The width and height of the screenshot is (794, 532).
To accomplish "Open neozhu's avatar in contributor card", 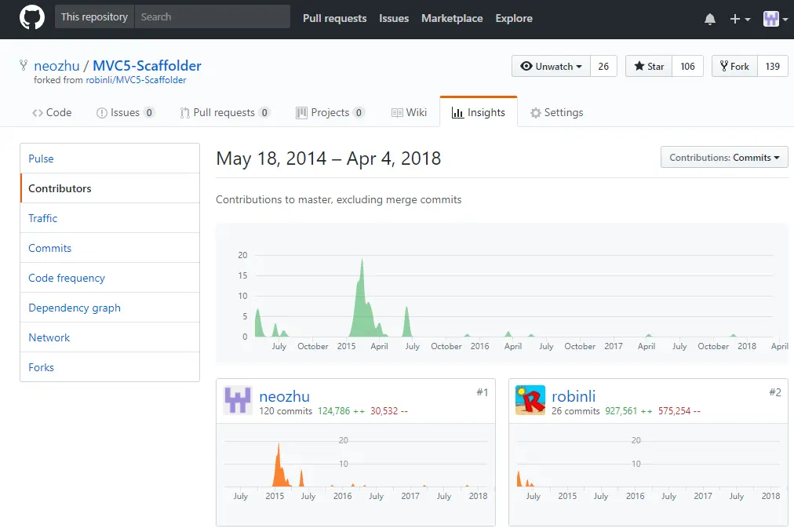I will 238,399.
